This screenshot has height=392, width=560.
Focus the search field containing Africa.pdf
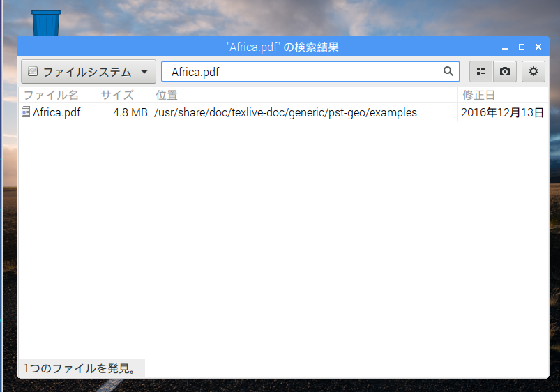(303, 71)
